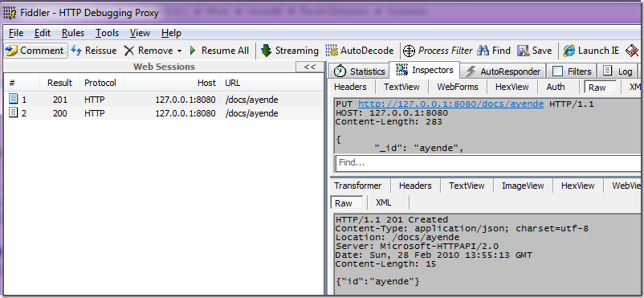This screenshot has width=644, height=298.
Task: Click the /docs/ayende URL of session 2
Action: pyautogui.click(x=251, y=113)
